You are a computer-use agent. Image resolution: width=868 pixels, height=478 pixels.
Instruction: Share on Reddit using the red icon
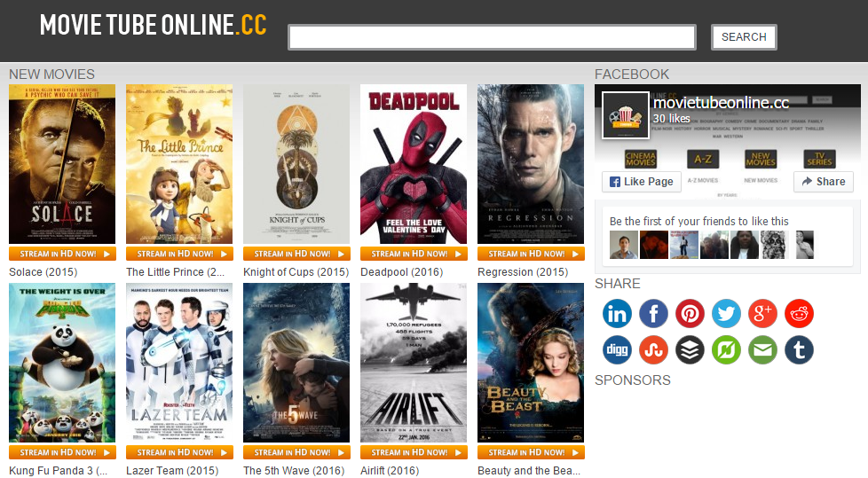[x=799, y=314]
